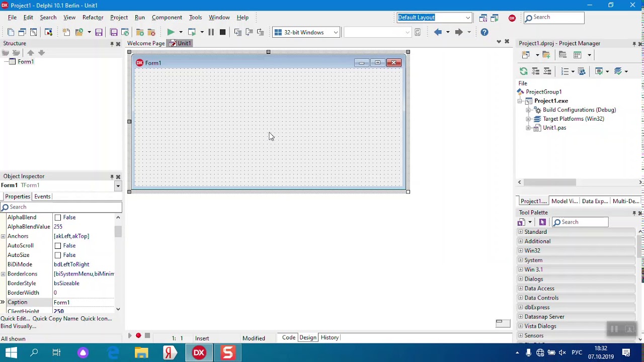Click the IDE Insight search box

pos(554,18)
